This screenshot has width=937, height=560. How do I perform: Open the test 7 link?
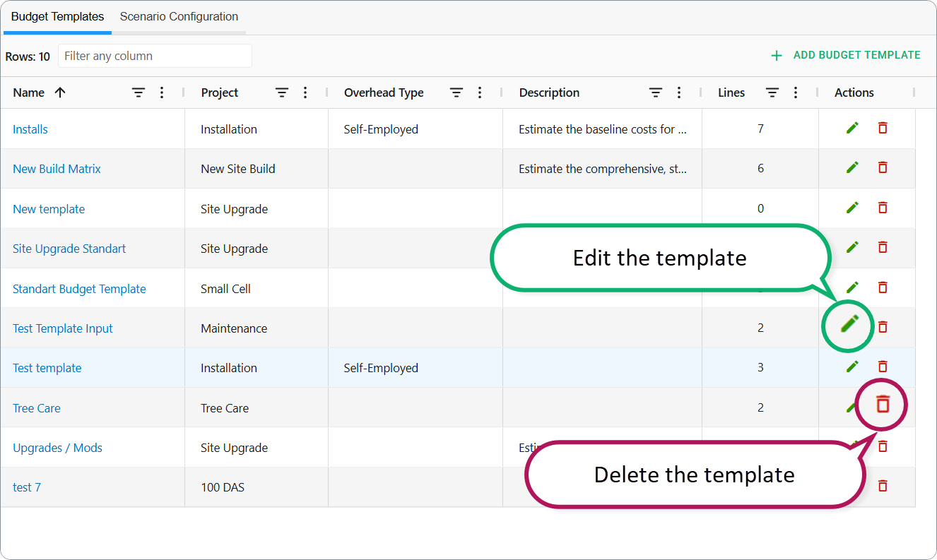27,487
